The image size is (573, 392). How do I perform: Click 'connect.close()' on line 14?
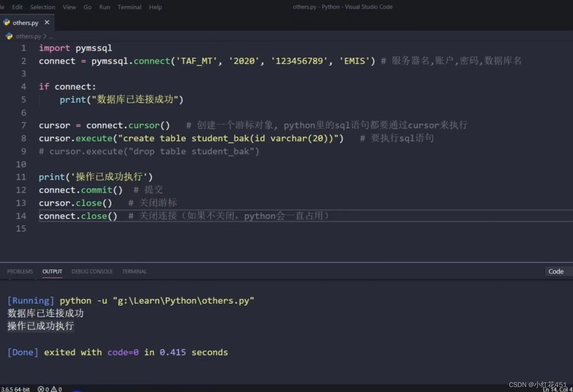tap(78, 216)
